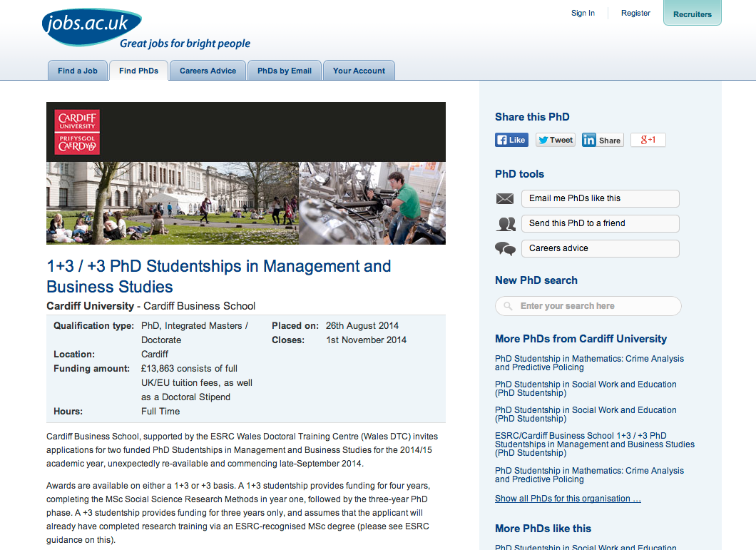Click the Twitter Tweet icon button
This screenshot has width=756, height=550.
(x=556, y=140)
